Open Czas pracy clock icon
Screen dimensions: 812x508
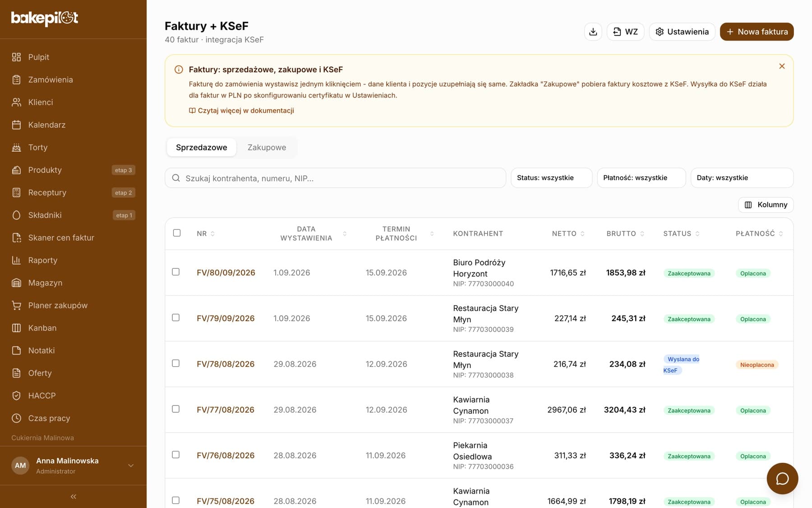pyautogui.click(x=17, y=418)
